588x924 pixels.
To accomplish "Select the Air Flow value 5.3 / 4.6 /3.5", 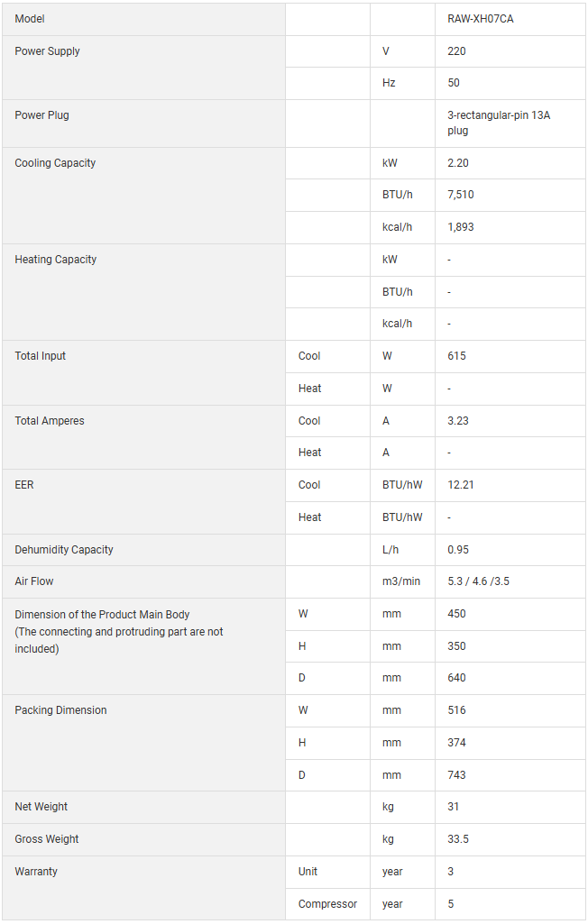I will pos(478,581).
